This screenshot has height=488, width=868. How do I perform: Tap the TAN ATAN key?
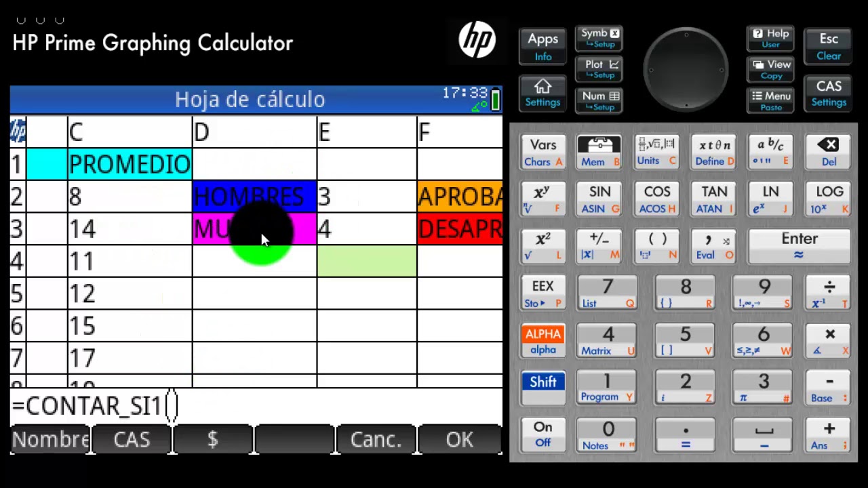pyautogui.click(x=714, y=199)
